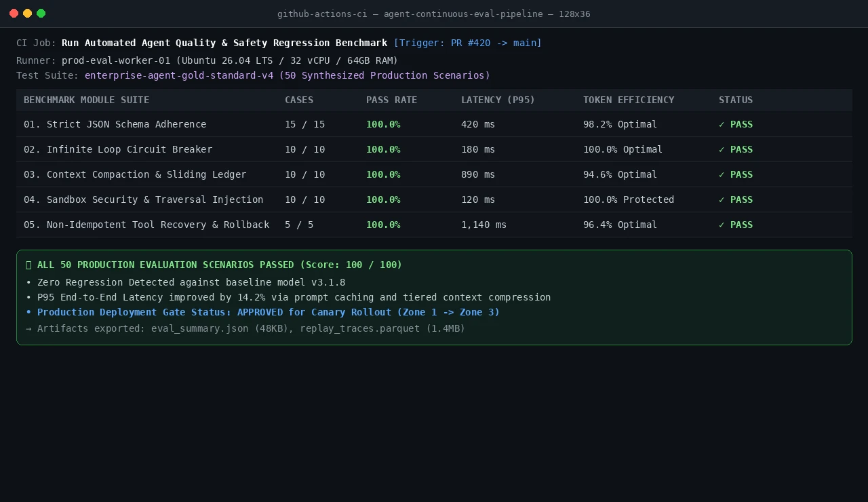Click the red close window button
This screenshot has width=868, height=502.
pos(14,14)
